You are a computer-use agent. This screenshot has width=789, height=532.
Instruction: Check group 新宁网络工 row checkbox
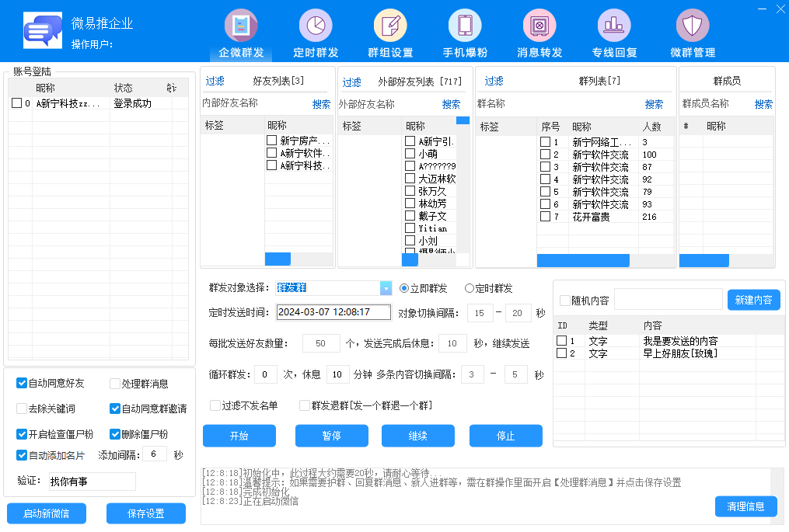click(545, 142)
